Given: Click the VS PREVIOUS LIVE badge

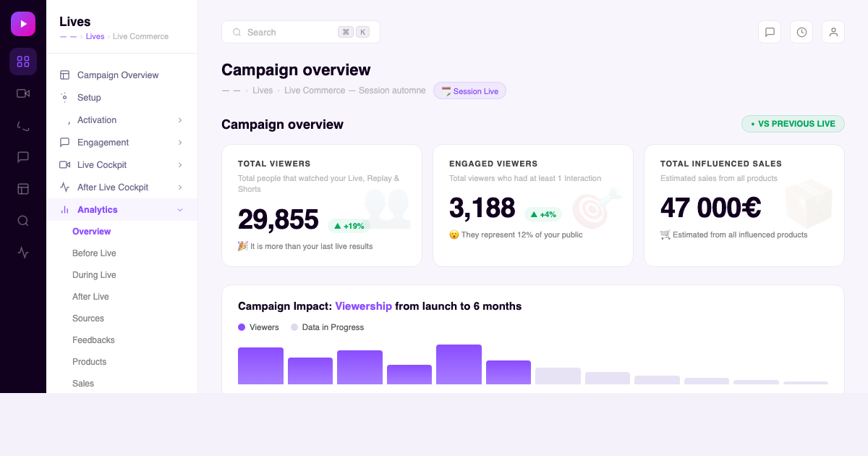Looking at the screenshot, I should coord(793,124).
